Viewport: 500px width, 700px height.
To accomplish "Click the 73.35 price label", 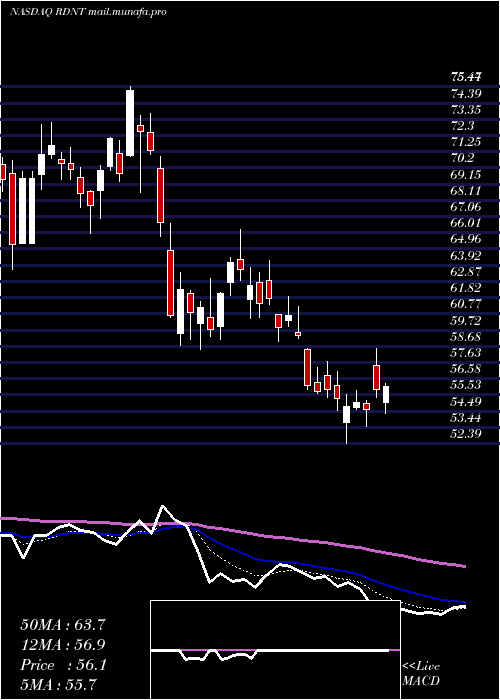I will pos(467,110).
